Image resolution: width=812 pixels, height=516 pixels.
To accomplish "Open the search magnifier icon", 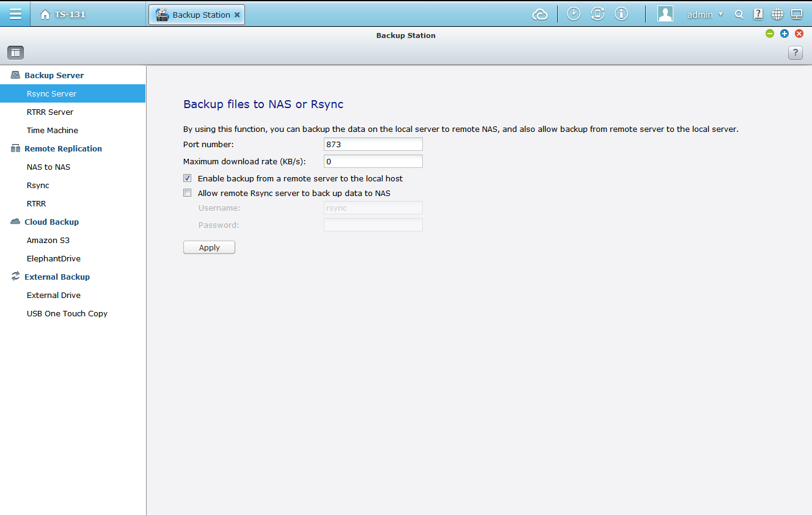I will click(739, 14).
